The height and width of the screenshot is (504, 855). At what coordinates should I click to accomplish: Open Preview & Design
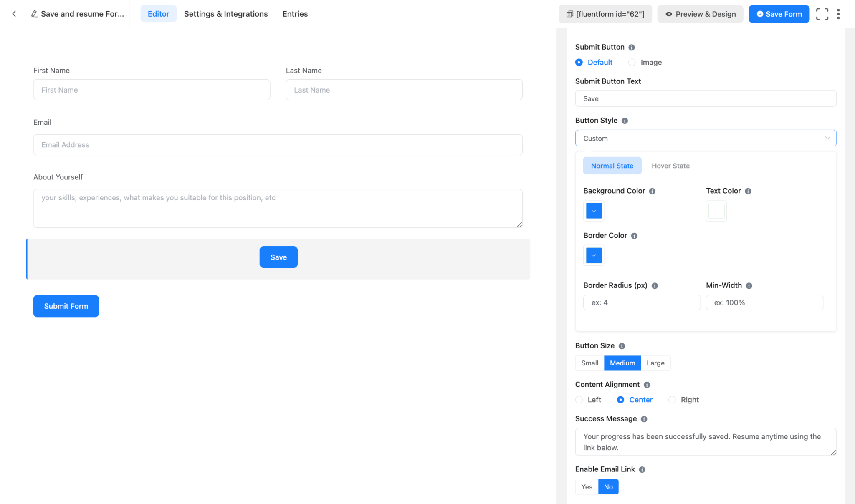pos(700,14)
